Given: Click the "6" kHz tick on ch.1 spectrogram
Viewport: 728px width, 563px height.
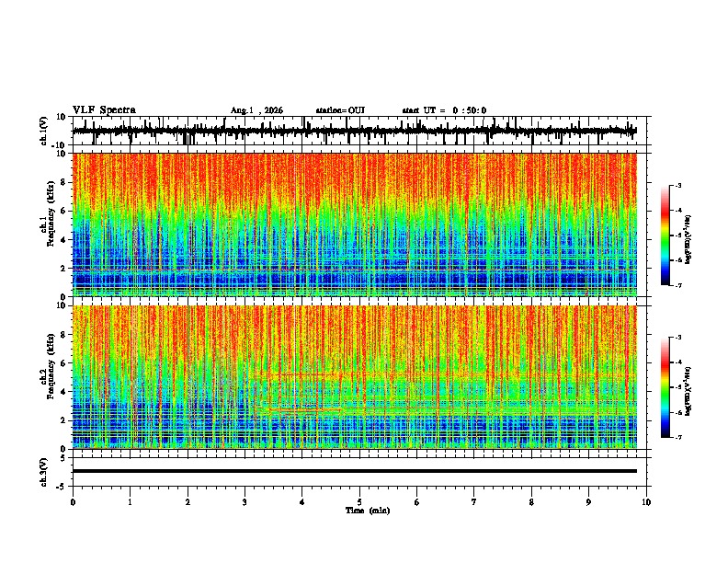Looking at the screenshot, I should [64, 211].
